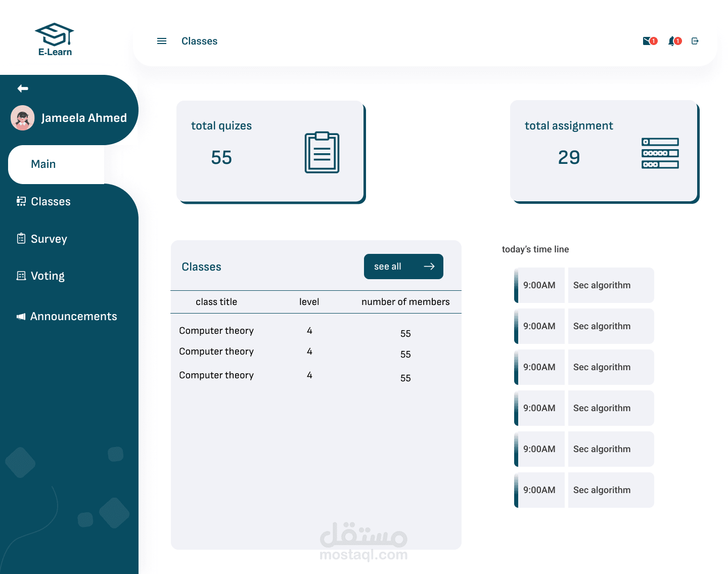The height and width of the screenshot is (574, 728).
Task: Click the Classes sidebar icon
Action: click(21, 201)
